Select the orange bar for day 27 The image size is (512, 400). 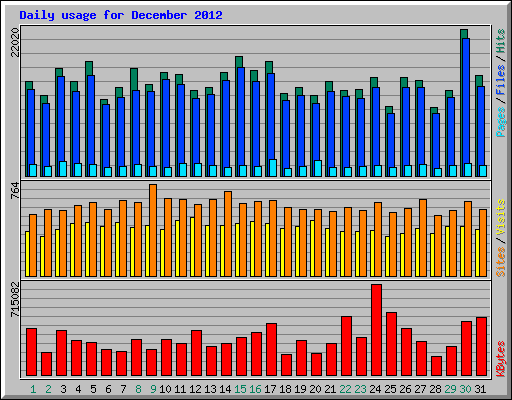pyautogui.click(x=423, y=238)
